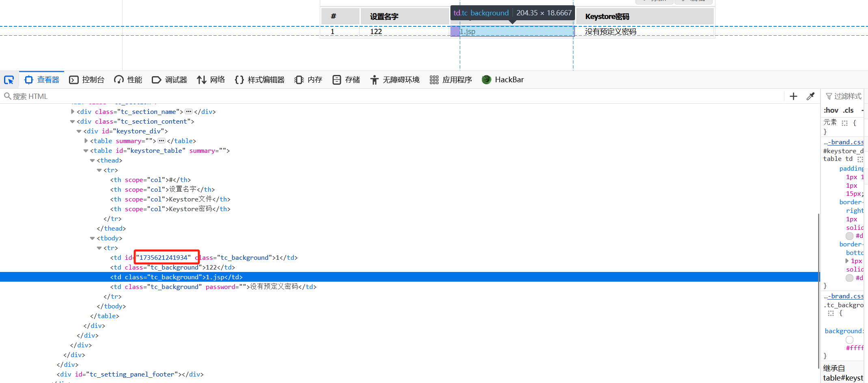Click the border-bottom color swatch

point(849,278)
